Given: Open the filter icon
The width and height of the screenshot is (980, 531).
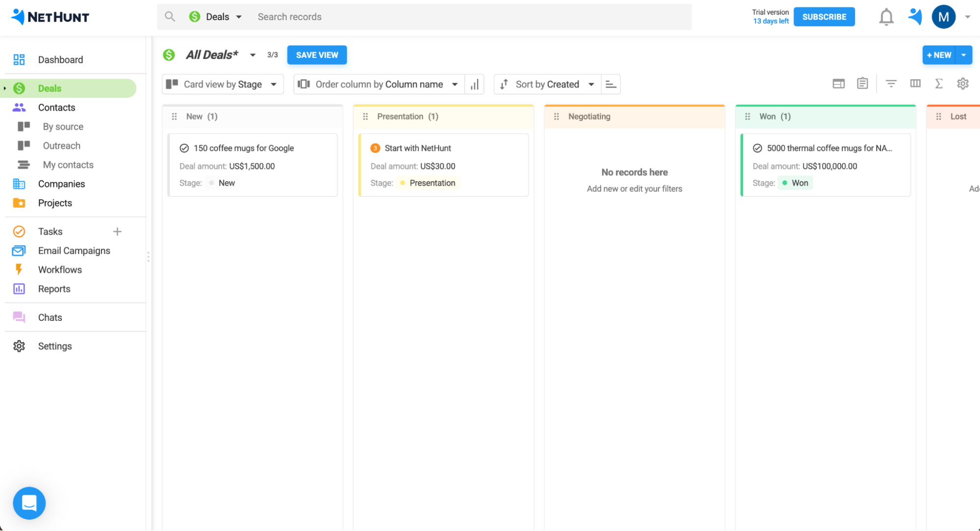Looking at the screenshot, I should tap(891, 84).
